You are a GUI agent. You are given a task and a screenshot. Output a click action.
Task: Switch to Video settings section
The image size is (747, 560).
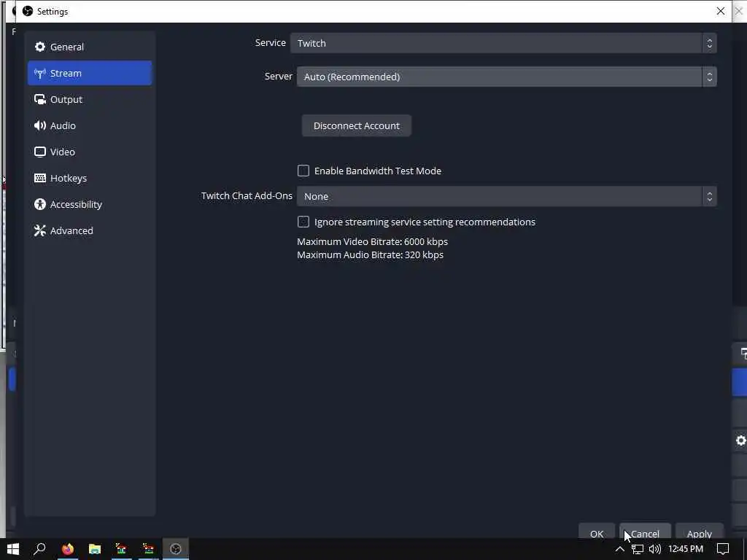[x=90, y=152]
